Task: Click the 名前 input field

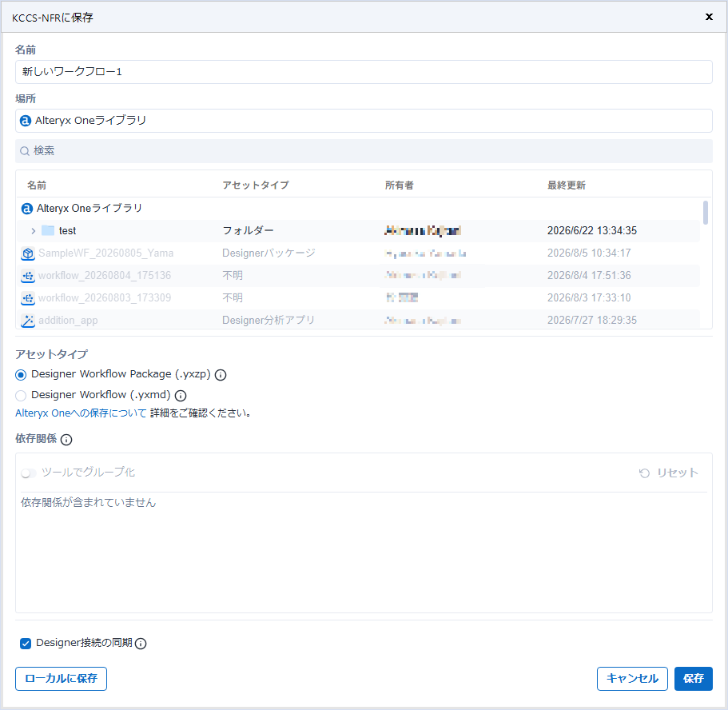Action: tap(364, 72)
